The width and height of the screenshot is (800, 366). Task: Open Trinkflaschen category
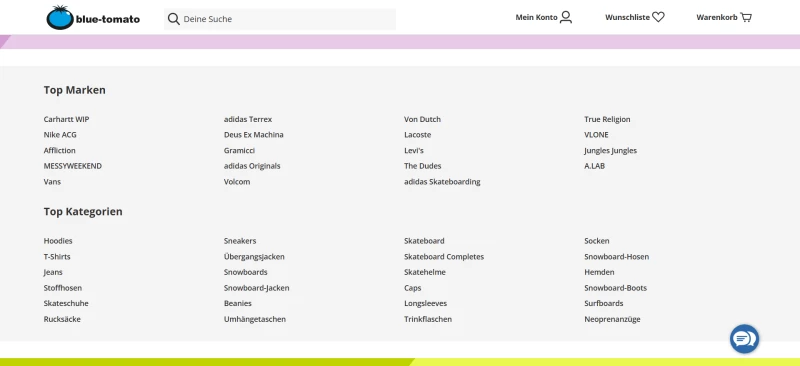click(428, 319)
